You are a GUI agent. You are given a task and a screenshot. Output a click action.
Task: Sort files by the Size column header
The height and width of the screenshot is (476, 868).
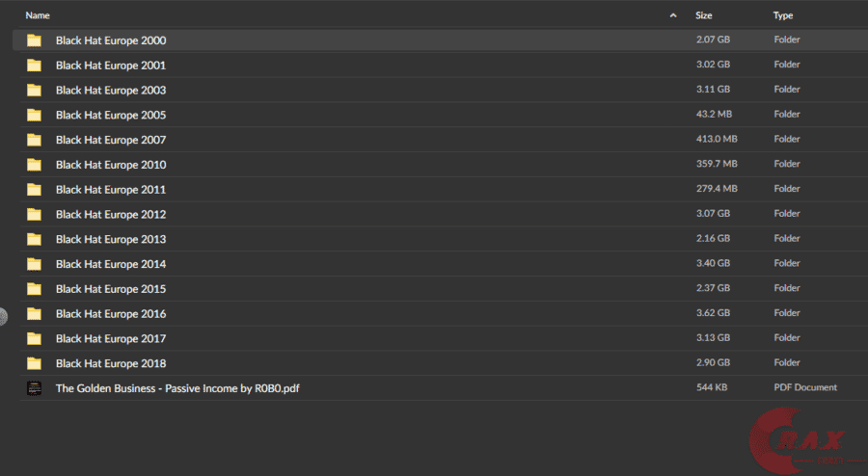click(x=704, y=15)
